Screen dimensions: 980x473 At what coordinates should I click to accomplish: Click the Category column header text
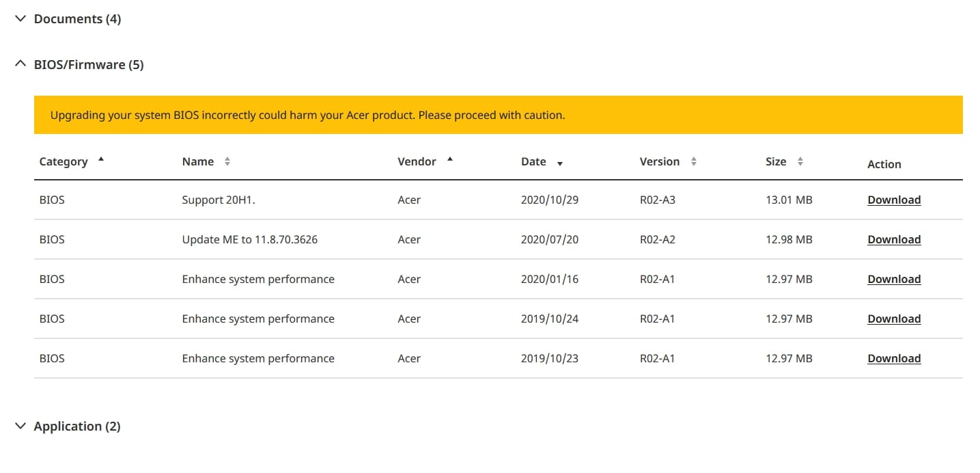[64, 162]
